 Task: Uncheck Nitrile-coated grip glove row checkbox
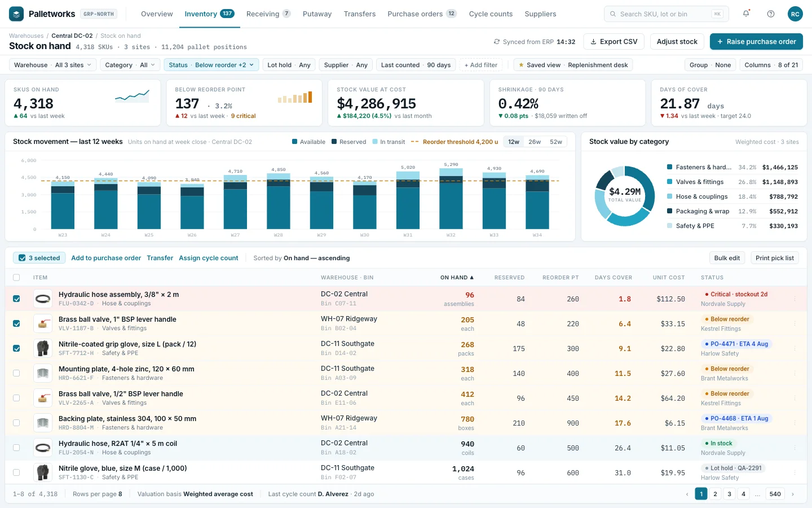pos(16,349)
